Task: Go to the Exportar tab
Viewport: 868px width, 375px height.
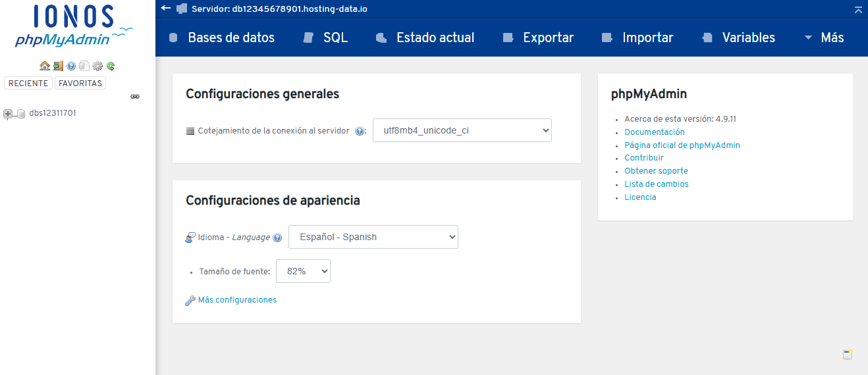Action: click(538, 37)
